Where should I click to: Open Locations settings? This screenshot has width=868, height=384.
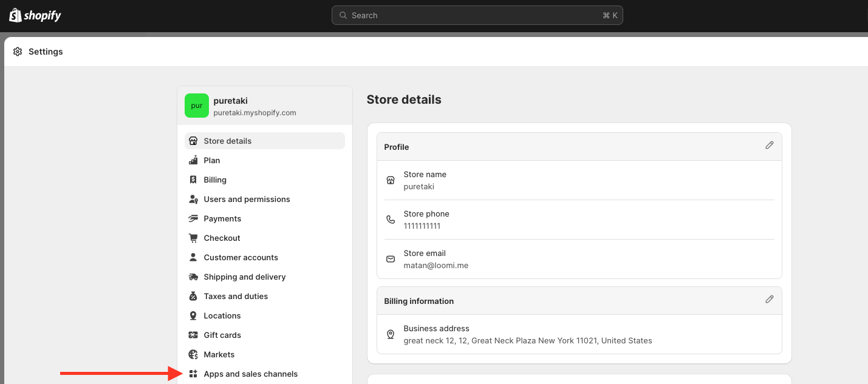(265, 315)
